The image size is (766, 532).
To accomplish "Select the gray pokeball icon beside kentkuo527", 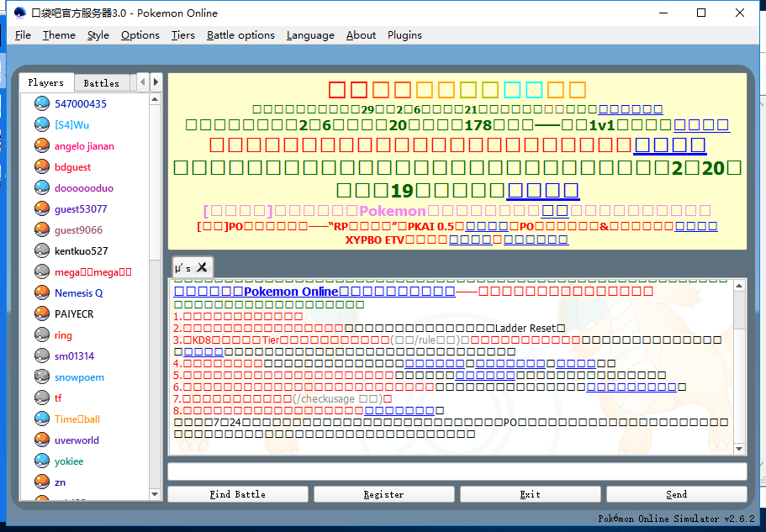I will (x=42, y=250).
